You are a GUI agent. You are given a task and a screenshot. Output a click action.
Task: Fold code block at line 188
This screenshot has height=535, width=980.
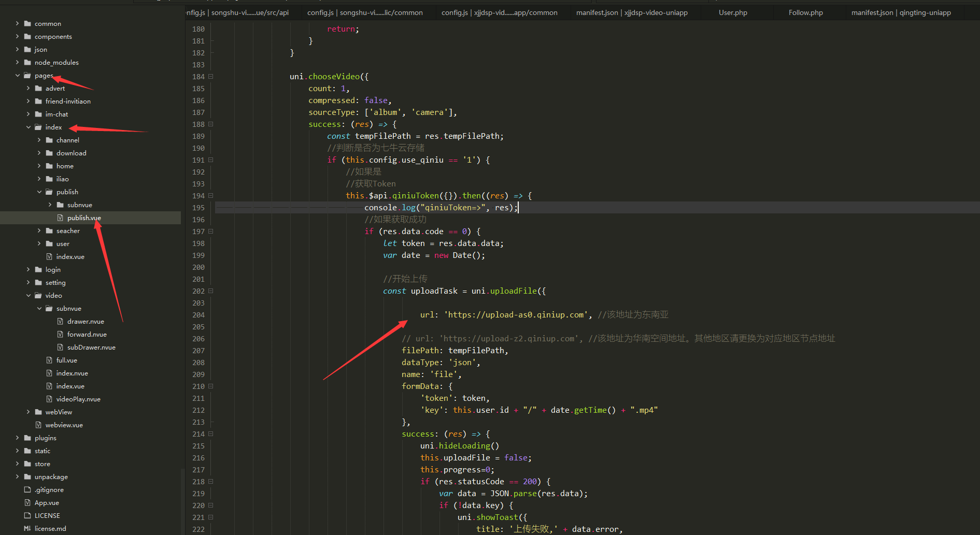point(210,124)
